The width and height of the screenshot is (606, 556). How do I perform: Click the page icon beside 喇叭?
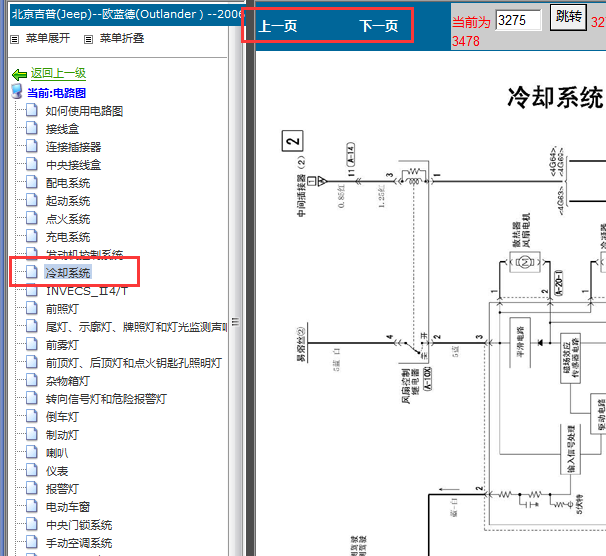click(x=32, y=452)
